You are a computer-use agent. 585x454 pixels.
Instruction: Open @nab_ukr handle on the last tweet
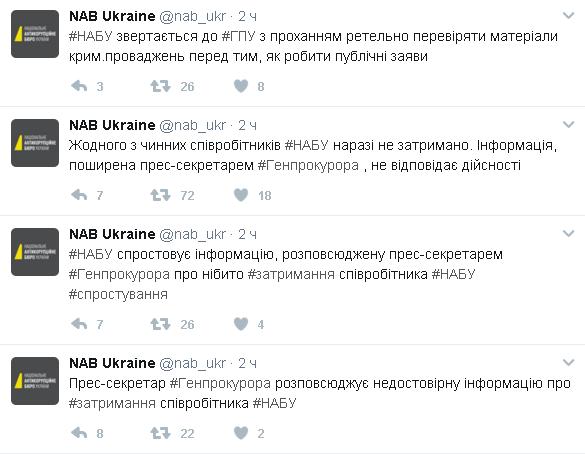193,363
